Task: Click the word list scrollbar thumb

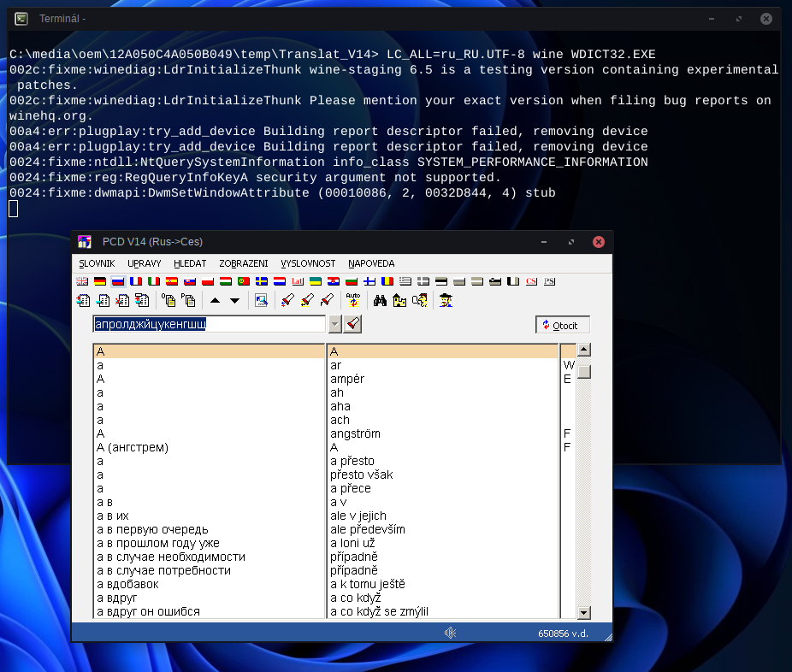Action: (584, 372)
